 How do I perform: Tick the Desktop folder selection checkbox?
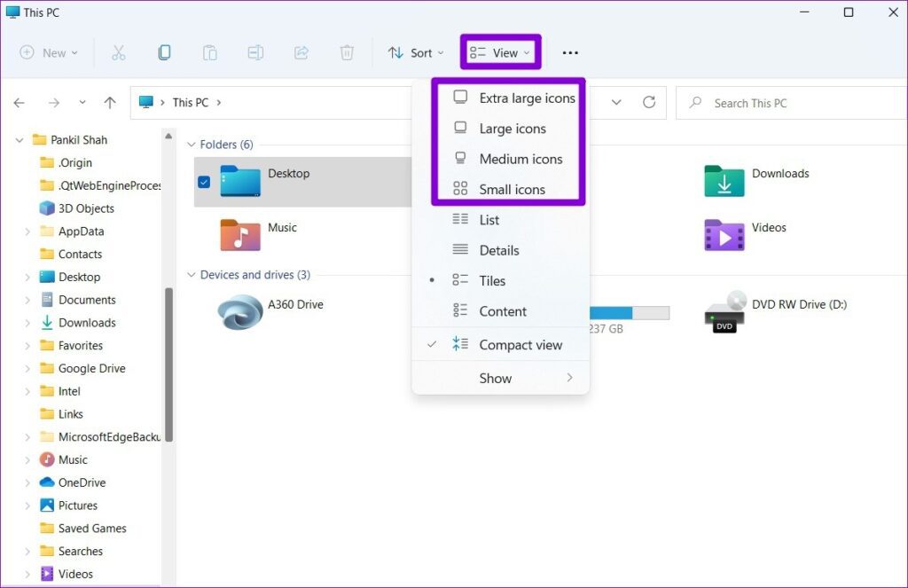pos(205,182)
